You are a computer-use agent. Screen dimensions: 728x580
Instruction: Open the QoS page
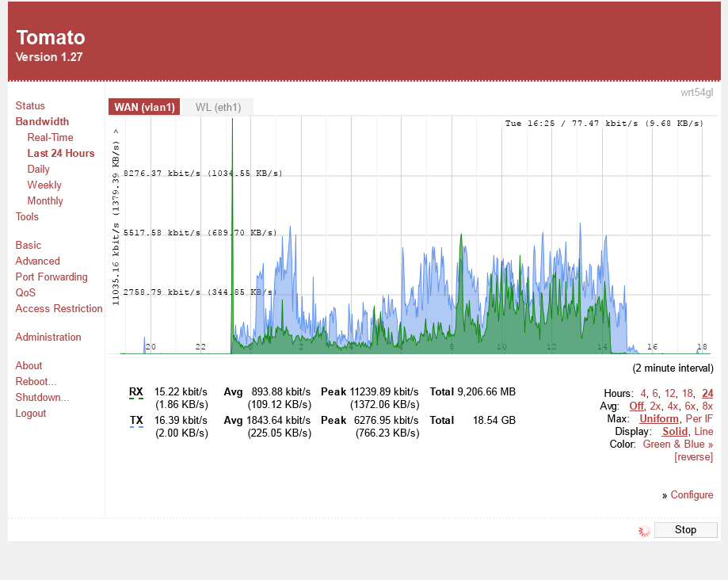coord(25,293)
